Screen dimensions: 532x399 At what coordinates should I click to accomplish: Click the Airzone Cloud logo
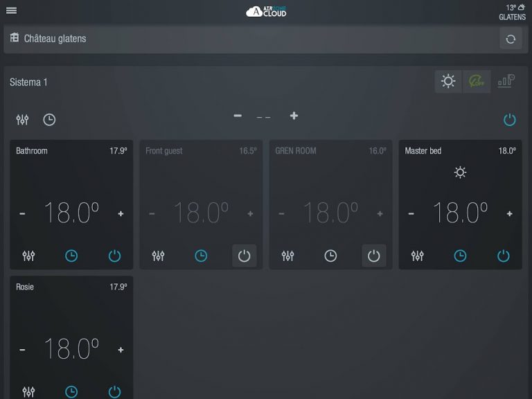(x=266, y=11)
